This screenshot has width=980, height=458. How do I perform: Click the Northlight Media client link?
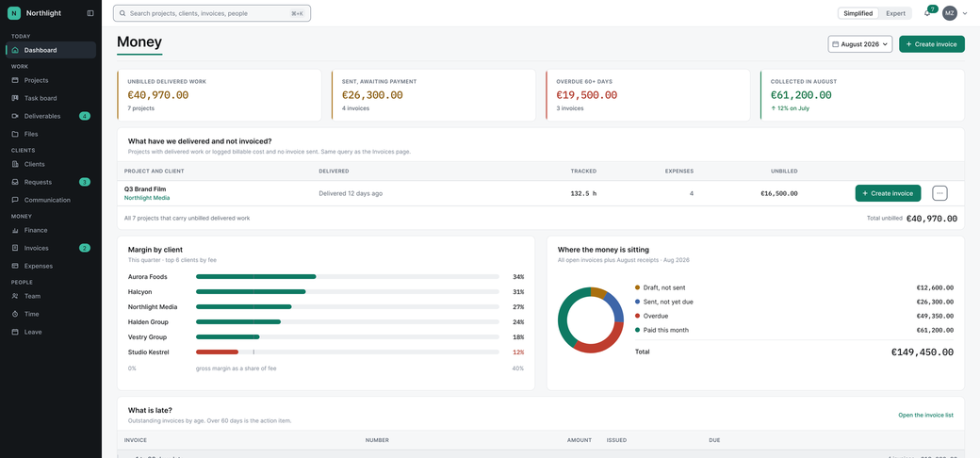147,198
